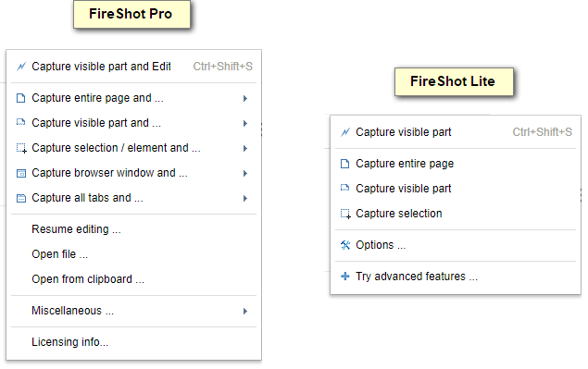Expand the Capture browser window and submenu arrow
588x369 pixels.
coord(244,174)
